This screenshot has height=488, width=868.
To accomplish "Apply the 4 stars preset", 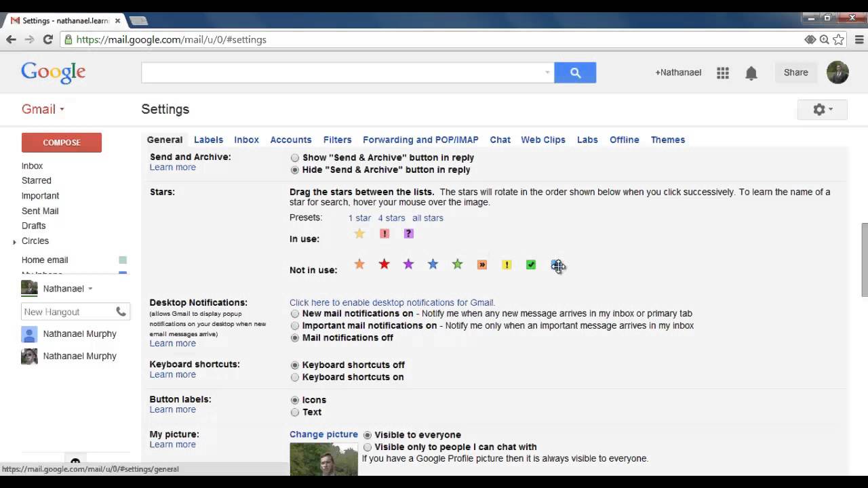I will 391,218.
